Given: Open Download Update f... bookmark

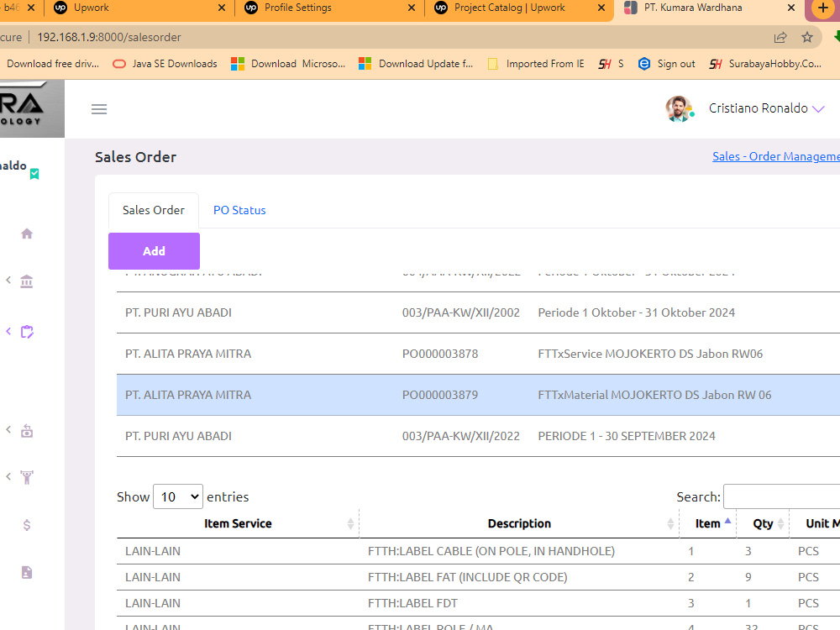Looking at the screenshot, I should pos(417,64).
